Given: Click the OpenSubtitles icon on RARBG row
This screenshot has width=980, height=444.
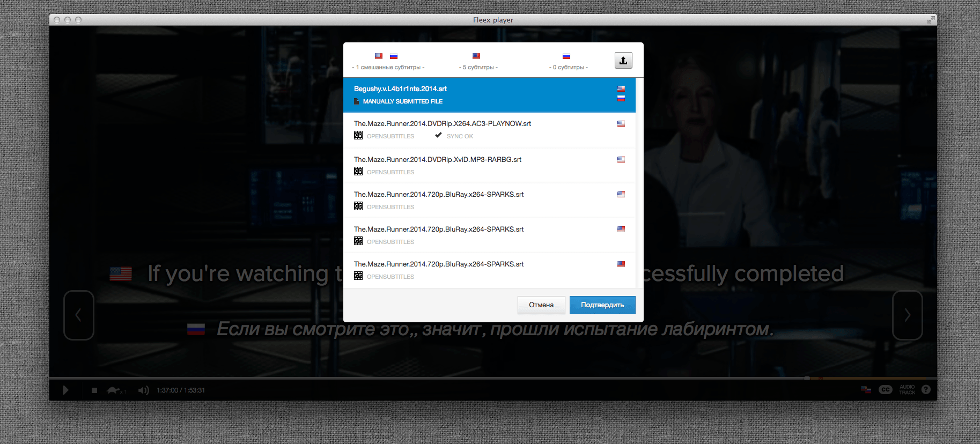Looking at the screenshot, I should (x=358, y=172).
